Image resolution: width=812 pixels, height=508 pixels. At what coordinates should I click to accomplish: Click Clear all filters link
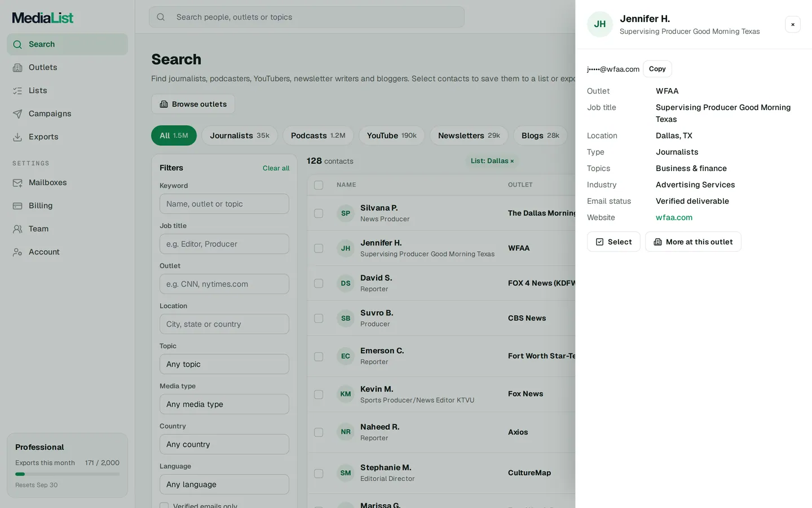click(276, 168)
